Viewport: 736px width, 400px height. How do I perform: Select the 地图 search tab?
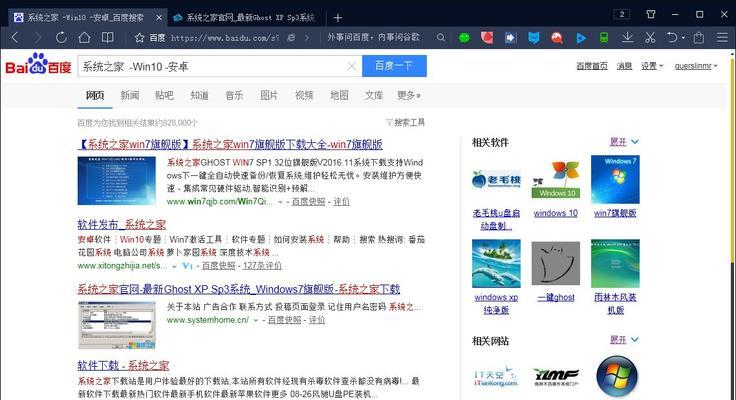click(339, 95)
